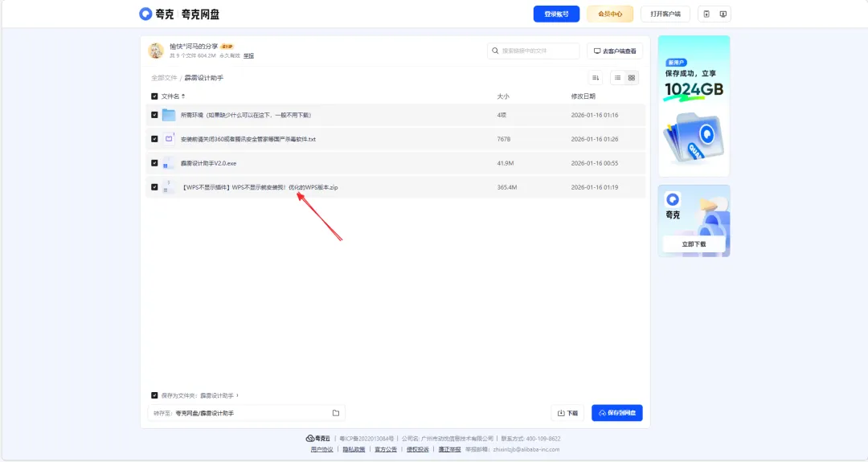Image resolution: width=868 pixels, height=462 pixels.
Task: Click the 转存至 destination path field
Action: coord(247,413)
